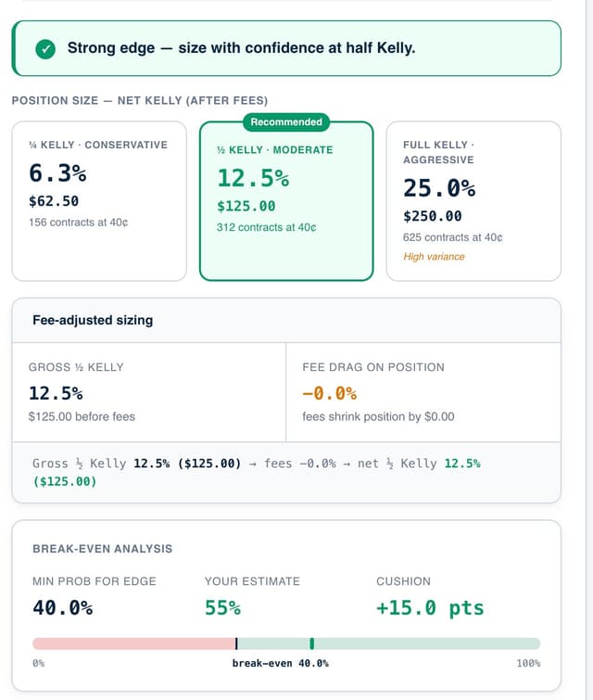
Task: Click the Your Estimate 55% value
Action: [x=222, y=608]
